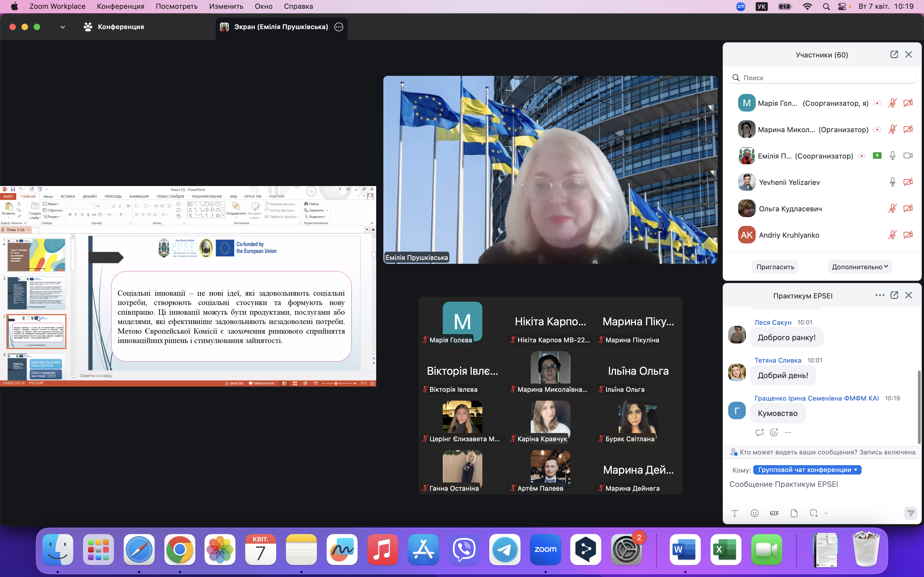Unmute my microphone in participants list
The width and height of the screenshot is (924, 577).
point(892,103)
